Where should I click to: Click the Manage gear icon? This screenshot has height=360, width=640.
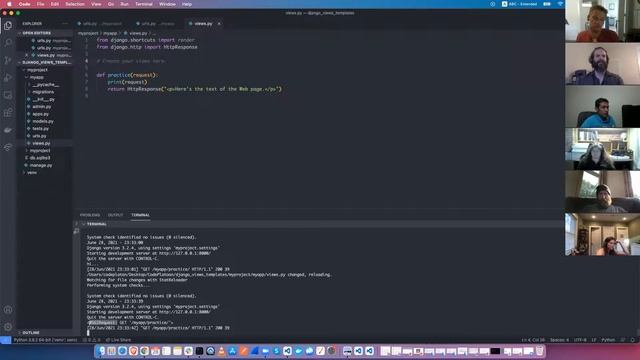pos(8,327)
